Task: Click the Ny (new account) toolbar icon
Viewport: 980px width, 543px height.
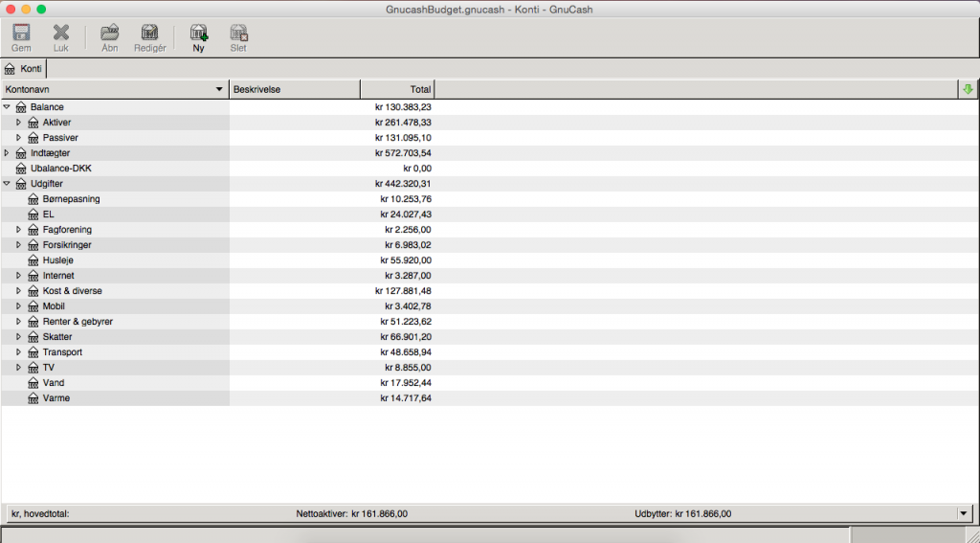Action: coord(199,33)
